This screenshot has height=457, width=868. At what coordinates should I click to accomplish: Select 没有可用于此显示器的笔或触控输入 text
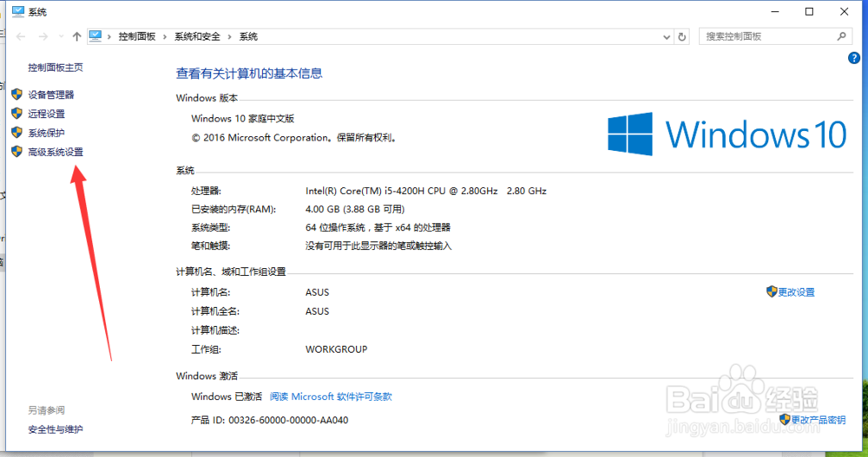click(x=378, y=245)
